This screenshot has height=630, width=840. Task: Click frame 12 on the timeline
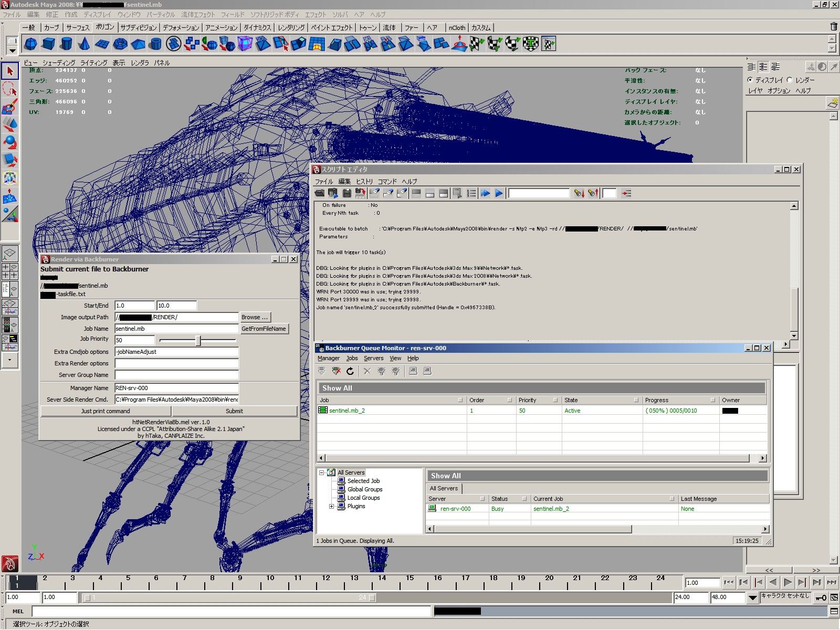pos(326,582)
